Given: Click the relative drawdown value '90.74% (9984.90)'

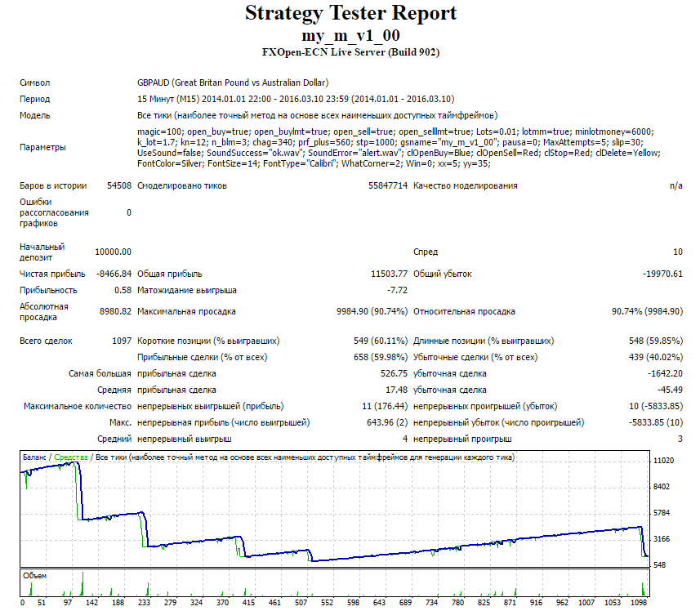Looking at the screenshot, I should click(x=648, y=312).
